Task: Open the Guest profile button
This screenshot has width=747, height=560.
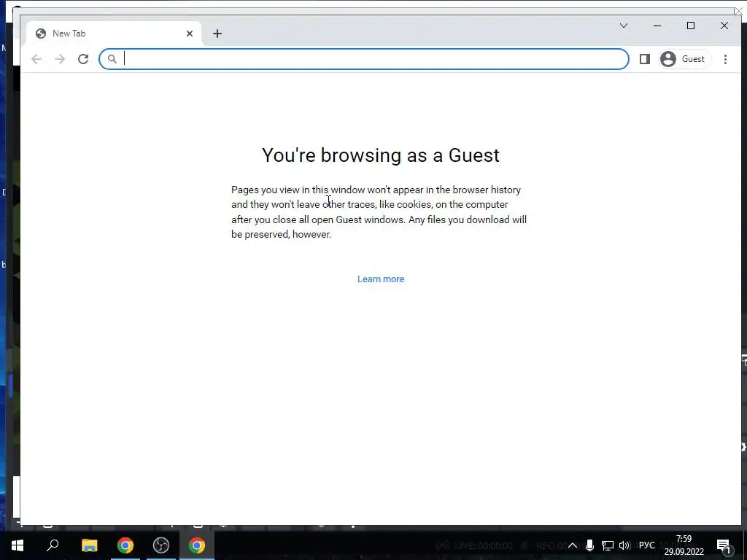Action: coord(684,59)
